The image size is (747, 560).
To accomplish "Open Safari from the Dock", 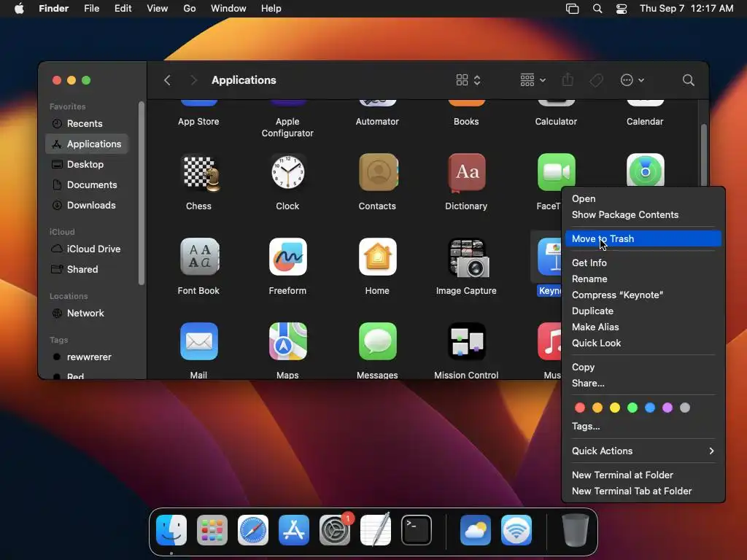I will click(x=253, y=530).
